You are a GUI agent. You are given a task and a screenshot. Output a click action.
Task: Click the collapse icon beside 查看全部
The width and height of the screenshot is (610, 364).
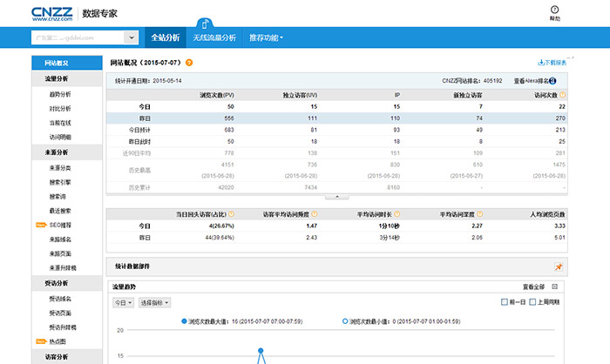555,286
